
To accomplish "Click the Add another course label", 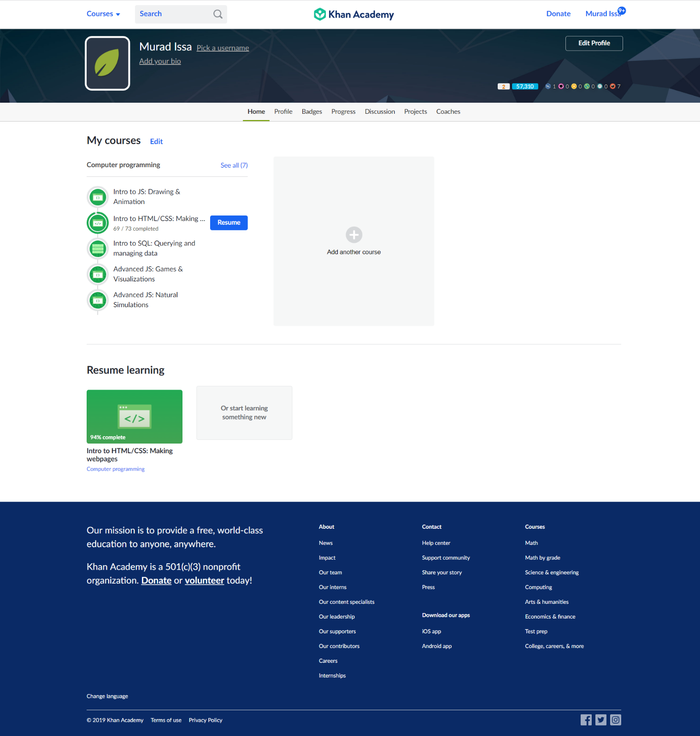I will click(x=354, y=252).
